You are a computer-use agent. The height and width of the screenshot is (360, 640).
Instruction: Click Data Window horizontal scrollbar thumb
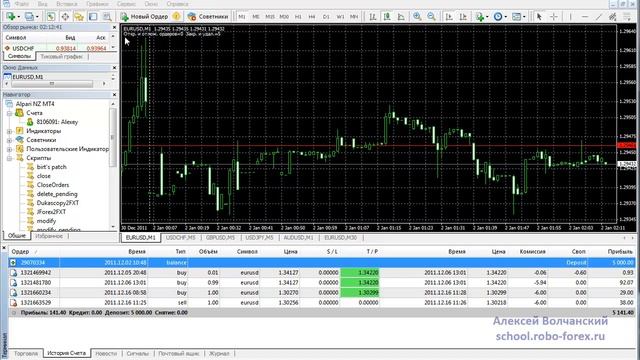pyautogui.click(x=52, y=84)
